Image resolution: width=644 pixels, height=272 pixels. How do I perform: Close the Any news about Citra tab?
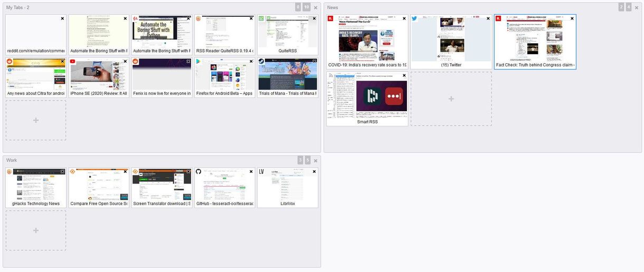click(62, 62)
